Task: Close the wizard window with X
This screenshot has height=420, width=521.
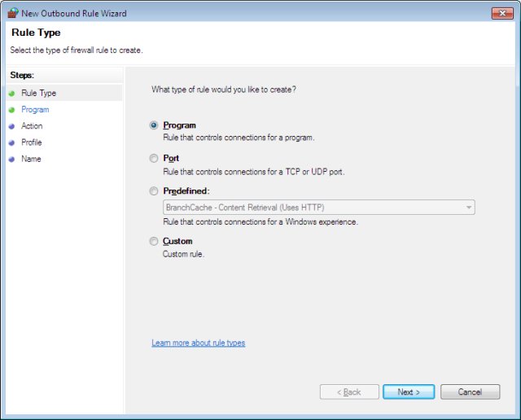Action: point(501,13)
